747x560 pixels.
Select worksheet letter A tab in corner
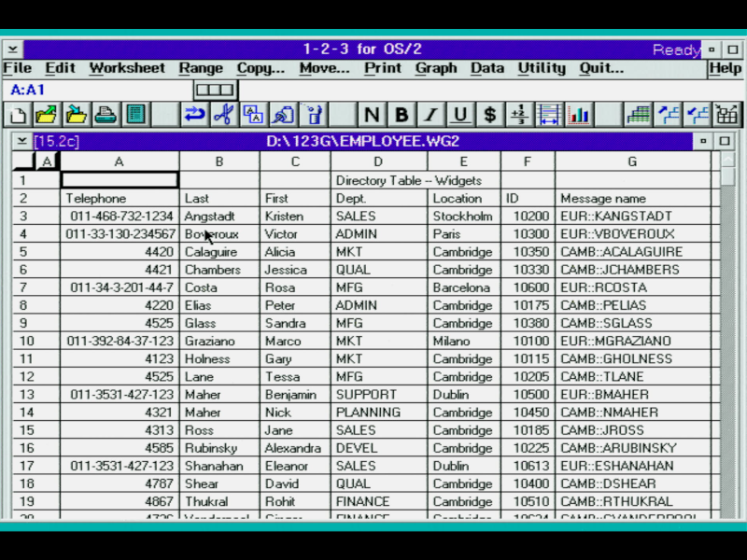tap(47, 161)
